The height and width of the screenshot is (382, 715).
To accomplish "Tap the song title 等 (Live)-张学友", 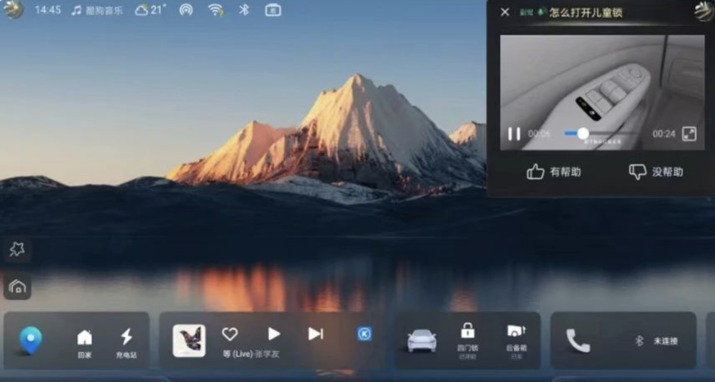I will tap(250, 354).
